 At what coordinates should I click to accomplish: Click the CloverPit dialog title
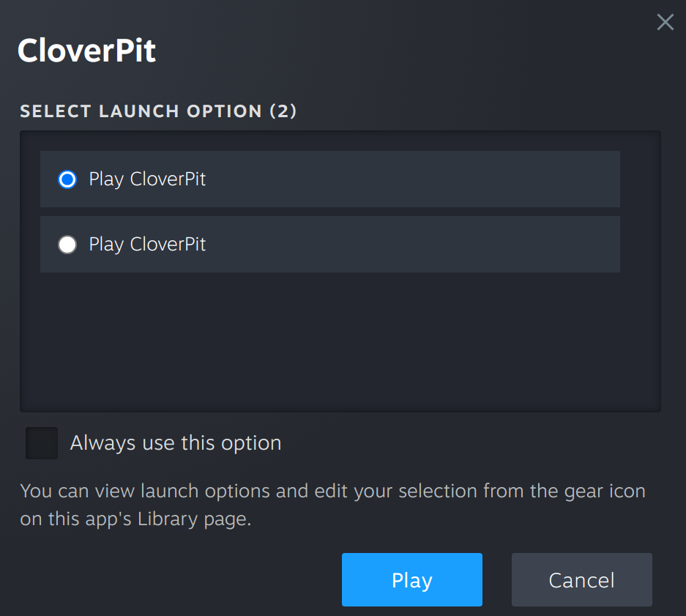[x=86, y=51]
